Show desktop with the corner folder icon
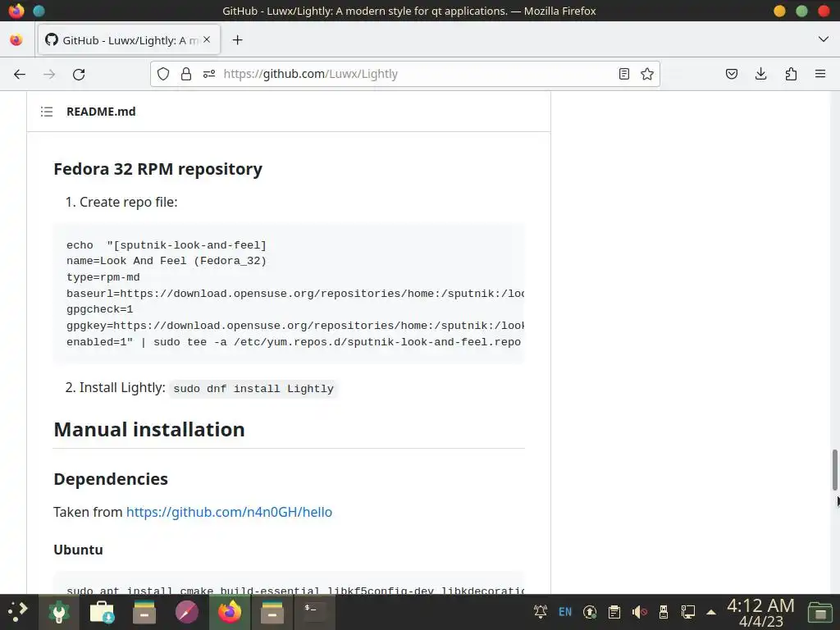 819,612
